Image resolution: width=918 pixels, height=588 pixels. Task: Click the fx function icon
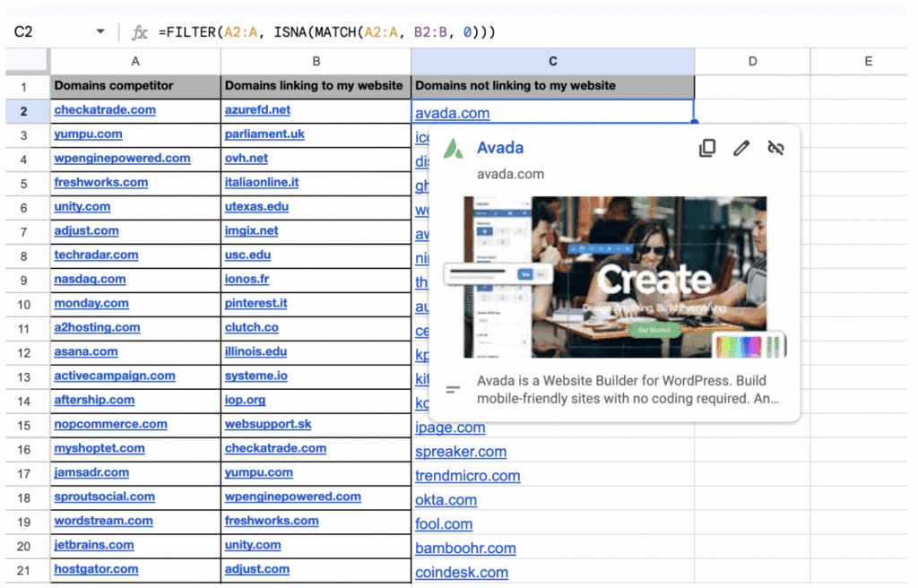(139, 32)
